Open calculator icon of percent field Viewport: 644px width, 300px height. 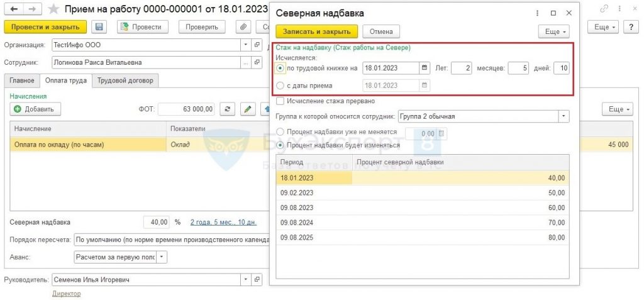tap(441, 133)
